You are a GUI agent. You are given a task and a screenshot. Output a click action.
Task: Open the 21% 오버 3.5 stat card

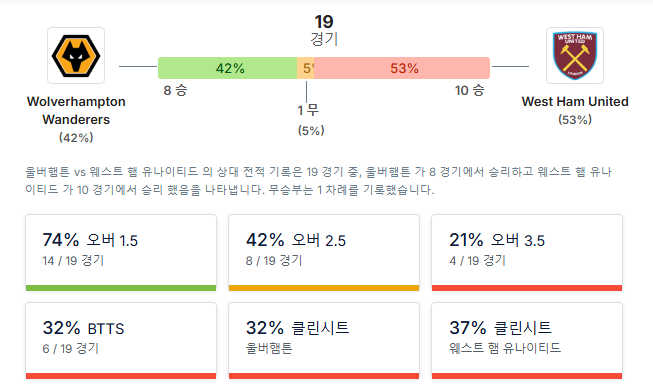pyautogui.click(x=527, y=253)
